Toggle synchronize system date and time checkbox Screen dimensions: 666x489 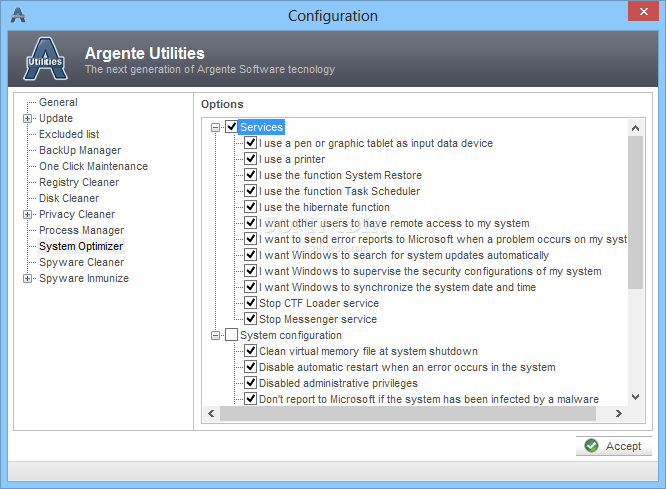(251, 287)
